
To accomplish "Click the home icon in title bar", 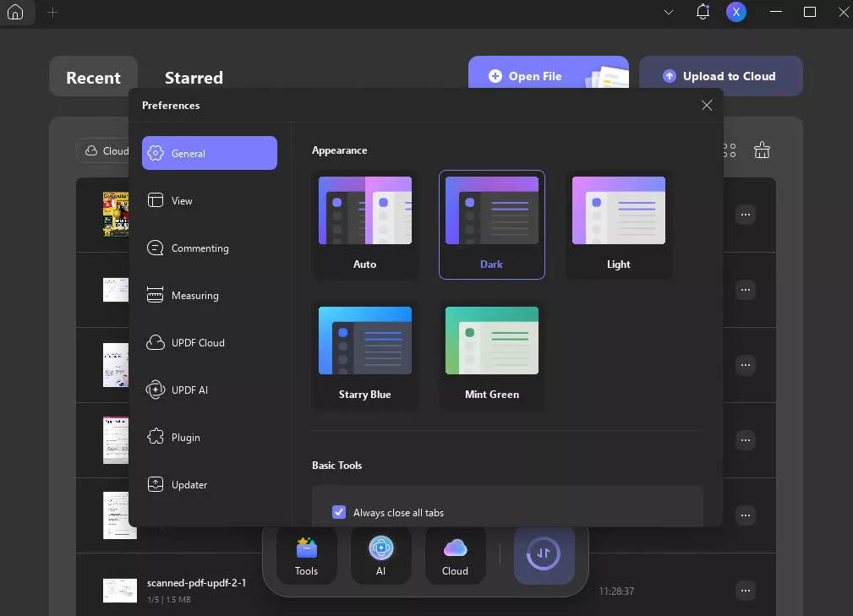I will [x=14, y=13].
